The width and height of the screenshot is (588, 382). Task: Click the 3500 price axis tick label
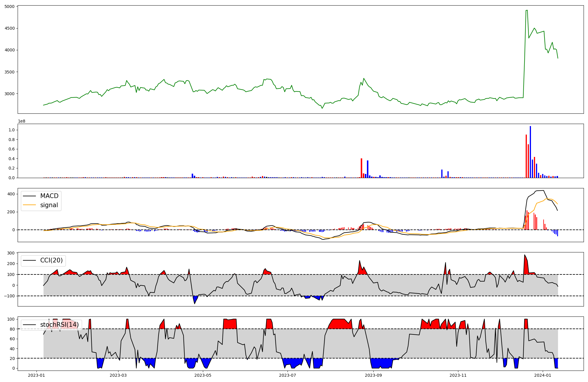(x=9, y=72)
